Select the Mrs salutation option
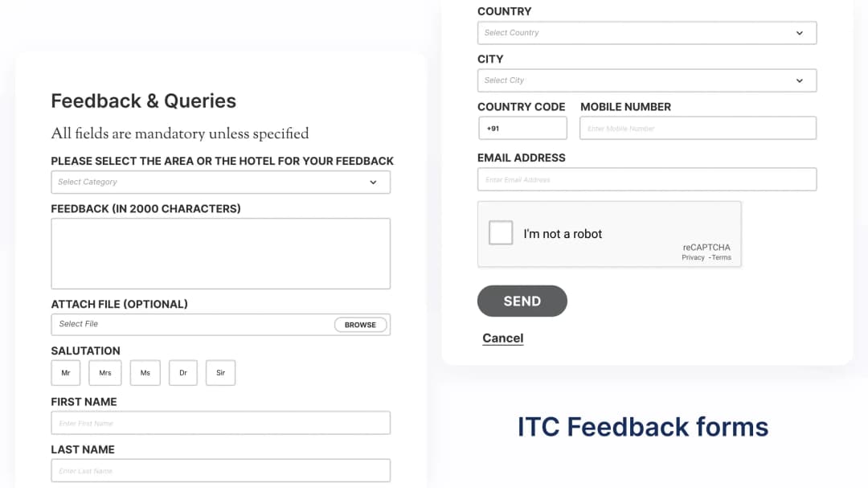 click(104, 372)
